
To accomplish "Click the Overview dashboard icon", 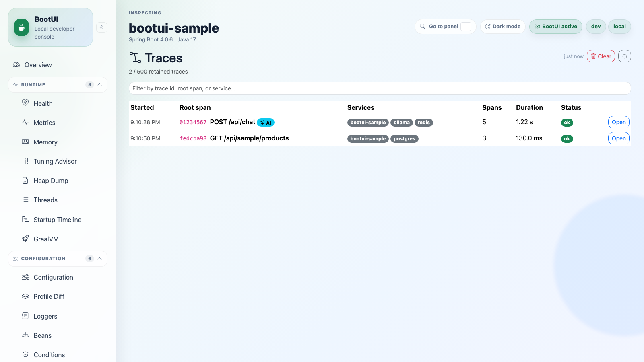I will pos(16,65).
